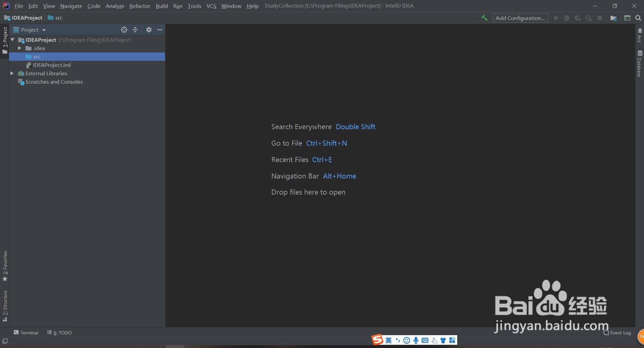Screen dimensions: 644x348
Task: Open the Analyze menu
Action: [115, 6]
